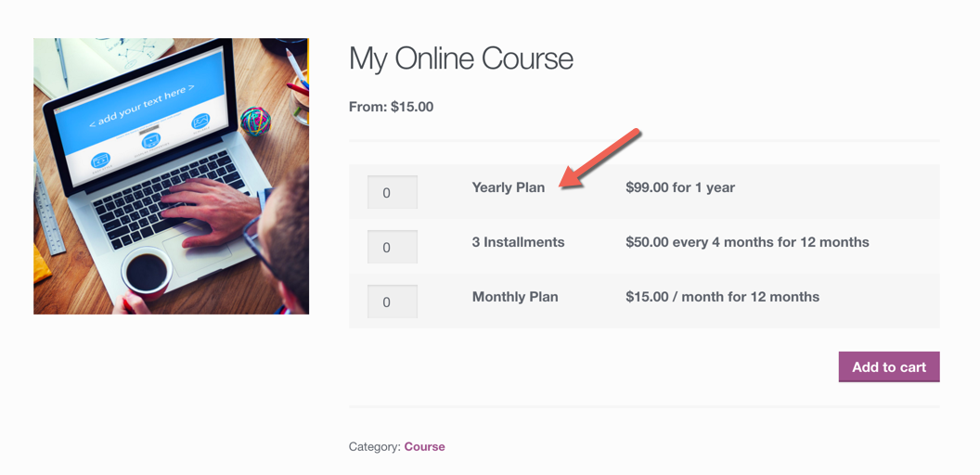
Task: Click the $15.00 / month price text
Action: 722,297
